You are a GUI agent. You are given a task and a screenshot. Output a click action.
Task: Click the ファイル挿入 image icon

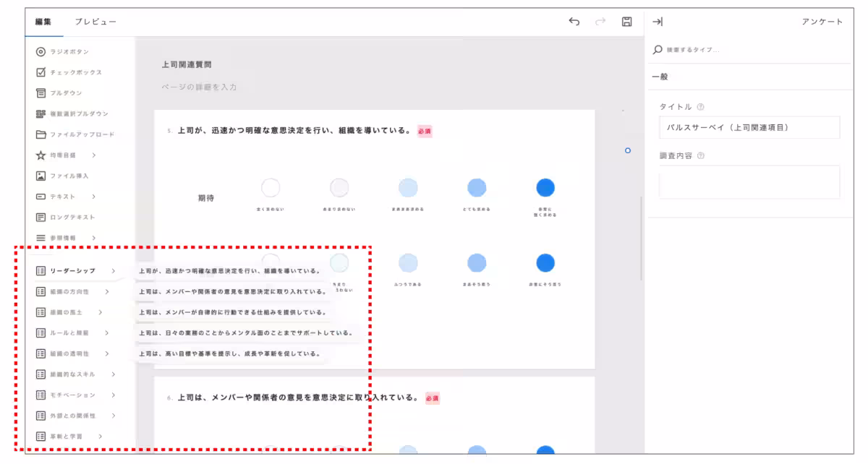click(x=41, y=176)
